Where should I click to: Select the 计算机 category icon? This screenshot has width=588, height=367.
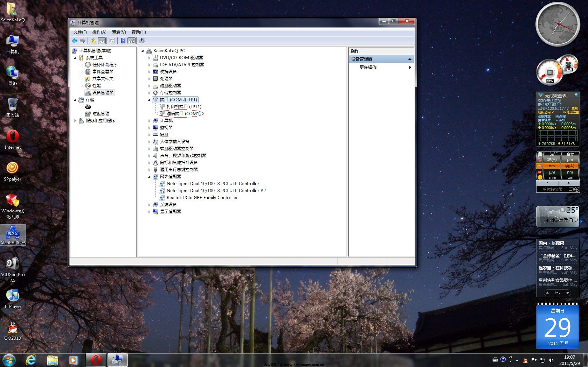click(x=155, y=121)
